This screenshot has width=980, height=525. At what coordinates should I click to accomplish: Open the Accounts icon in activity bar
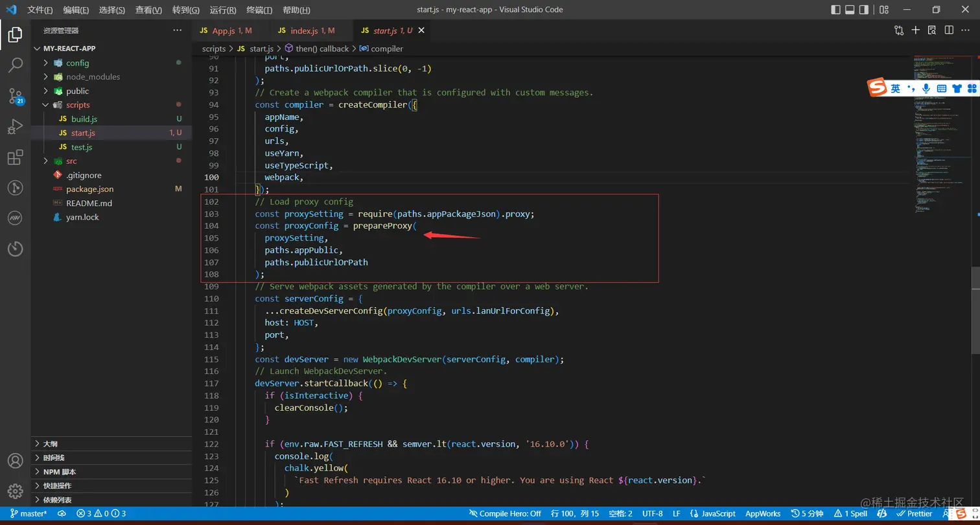click(15, 461)
